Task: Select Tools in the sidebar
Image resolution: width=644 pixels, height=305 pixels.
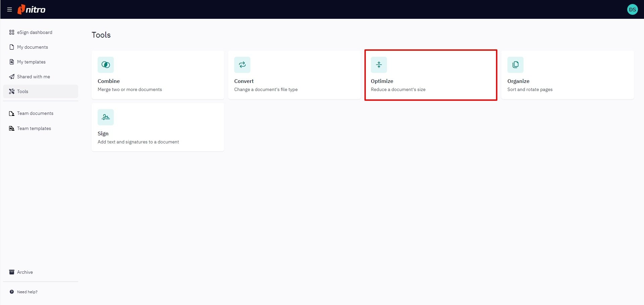Action: pyautogui.click(x=22, y=91)
